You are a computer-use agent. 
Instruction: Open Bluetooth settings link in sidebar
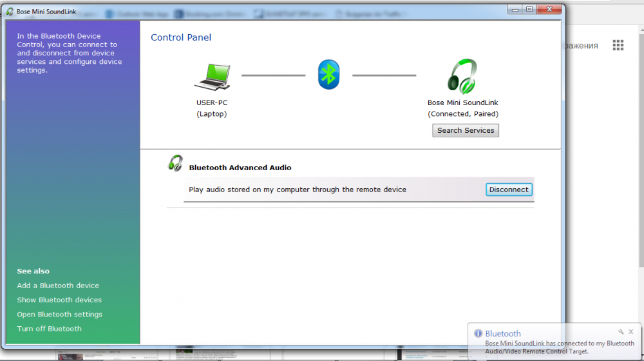click(x=59, y=314)
